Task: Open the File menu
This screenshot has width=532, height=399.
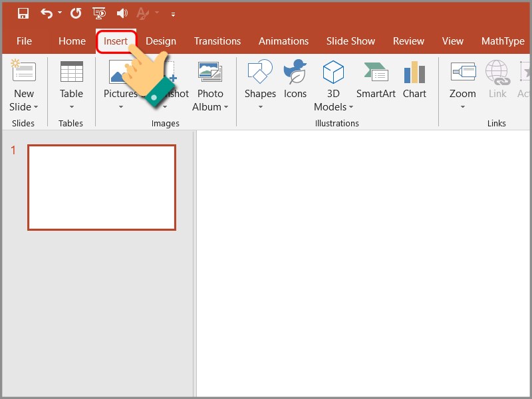Action: (x=25, y=41)
